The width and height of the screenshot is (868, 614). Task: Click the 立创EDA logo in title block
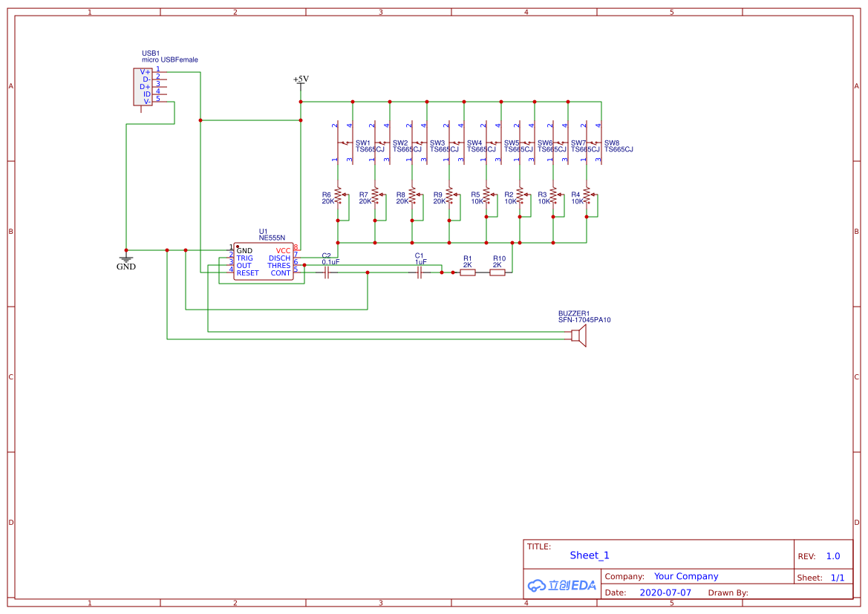click(x=562, y=585)
